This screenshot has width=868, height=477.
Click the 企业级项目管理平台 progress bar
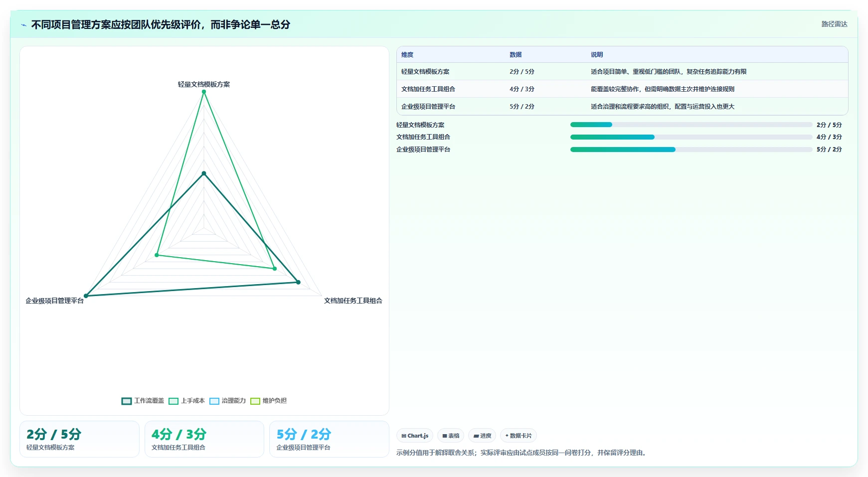[x=691, y=150]
